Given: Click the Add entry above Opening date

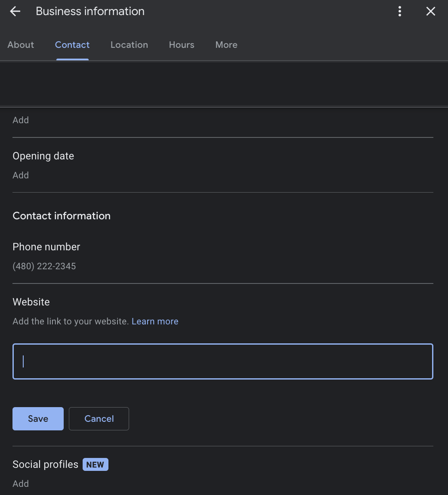Looking at the screenshot, I should [x=21, y=120].
